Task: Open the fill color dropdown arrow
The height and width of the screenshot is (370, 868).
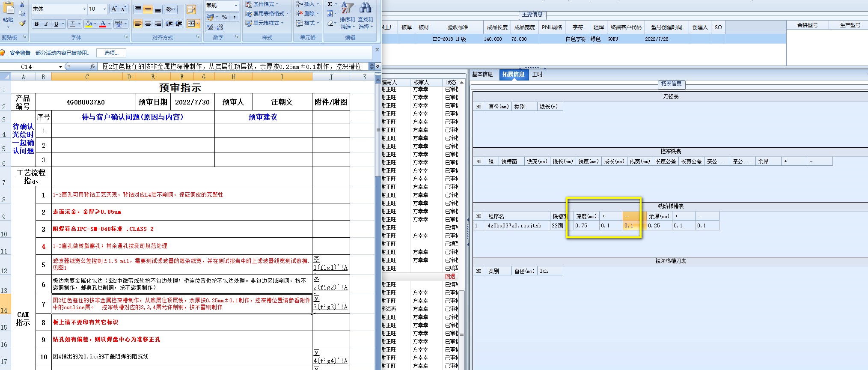Action: pos(95,24)
